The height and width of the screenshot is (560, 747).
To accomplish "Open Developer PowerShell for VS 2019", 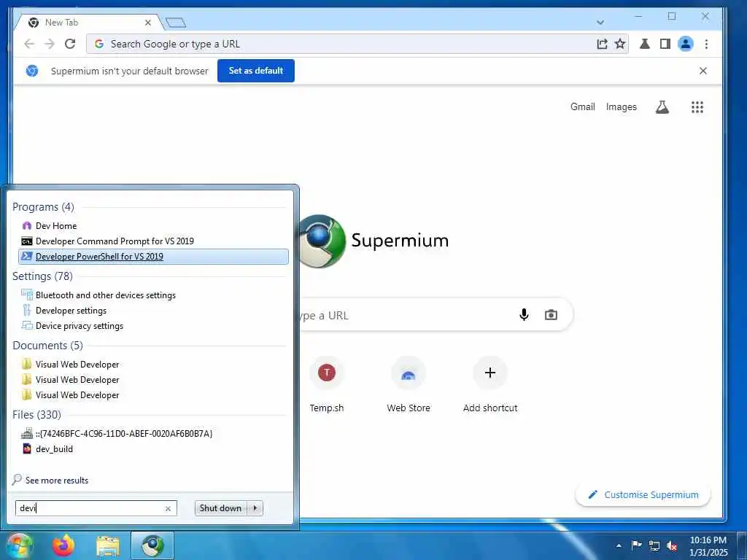I will [153, 256].
